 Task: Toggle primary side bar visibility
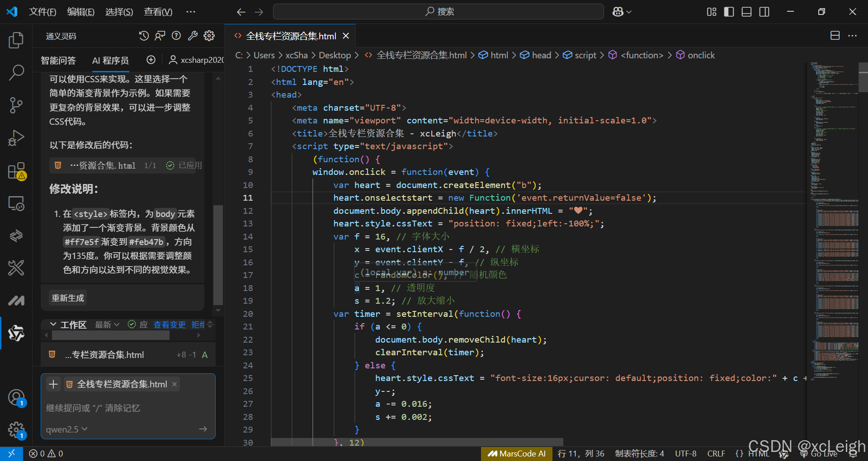pyautogui.click(x=729, y=12)
